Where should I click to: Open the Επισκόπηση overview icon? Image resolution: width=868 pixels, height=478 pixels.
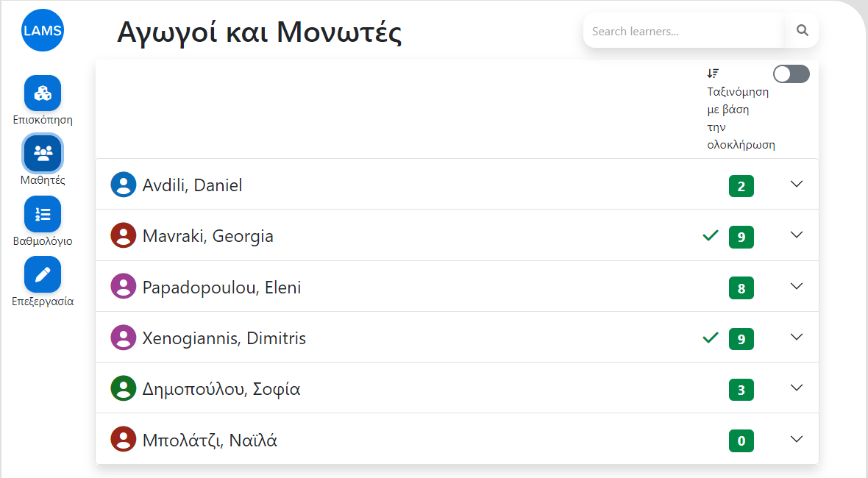point(43,93)
